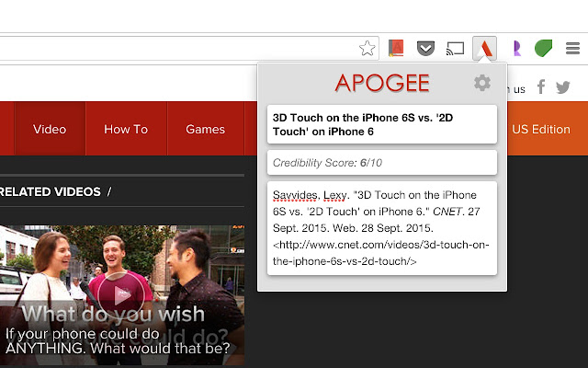Image resolution: width=588 pixels, height=368 pixels.
Task: Click the MLA citation text box
Action: [382, 228]
